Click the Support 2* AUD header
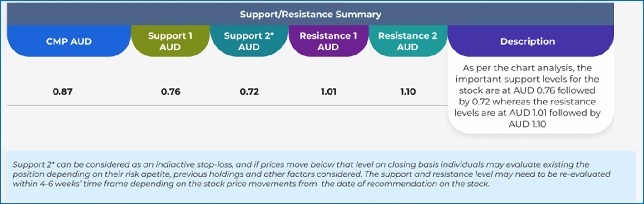 pos(249,41)
